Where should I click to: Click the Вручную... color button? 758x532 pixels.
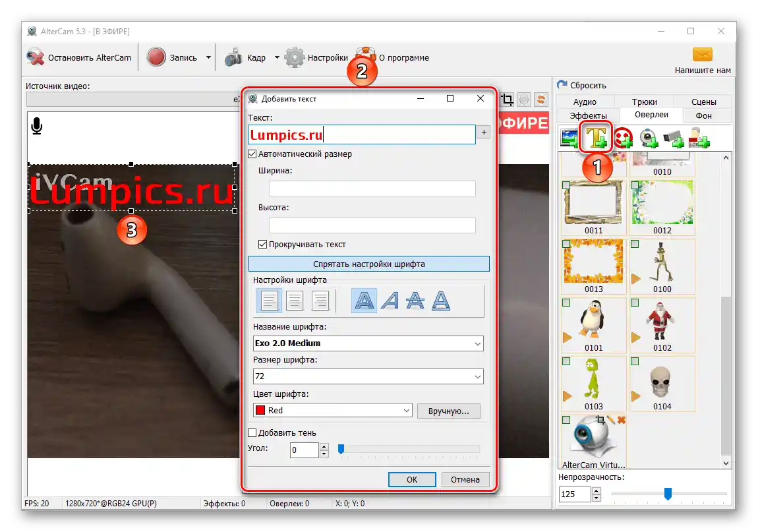(x=449, y=411)
